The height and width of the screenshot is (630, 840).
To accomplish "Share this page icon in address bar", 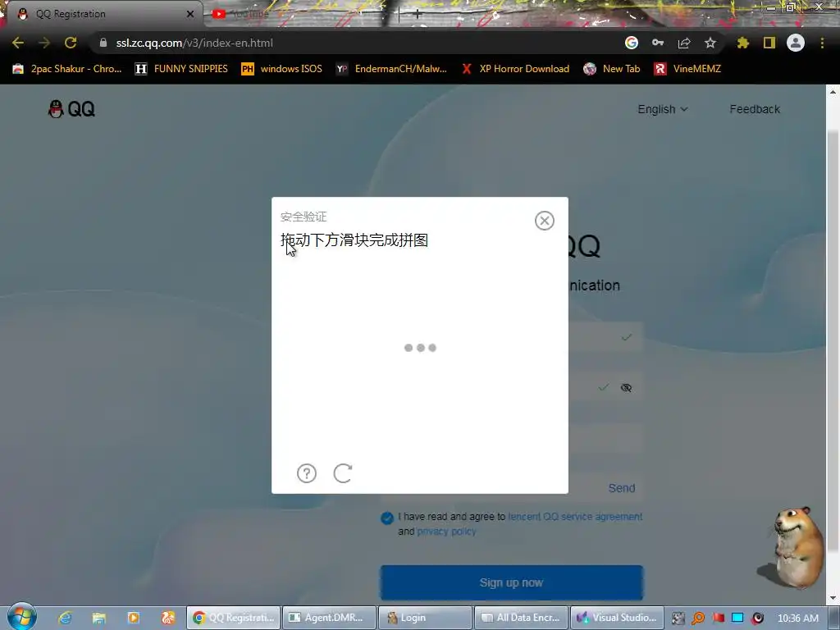I will point(684,43).
